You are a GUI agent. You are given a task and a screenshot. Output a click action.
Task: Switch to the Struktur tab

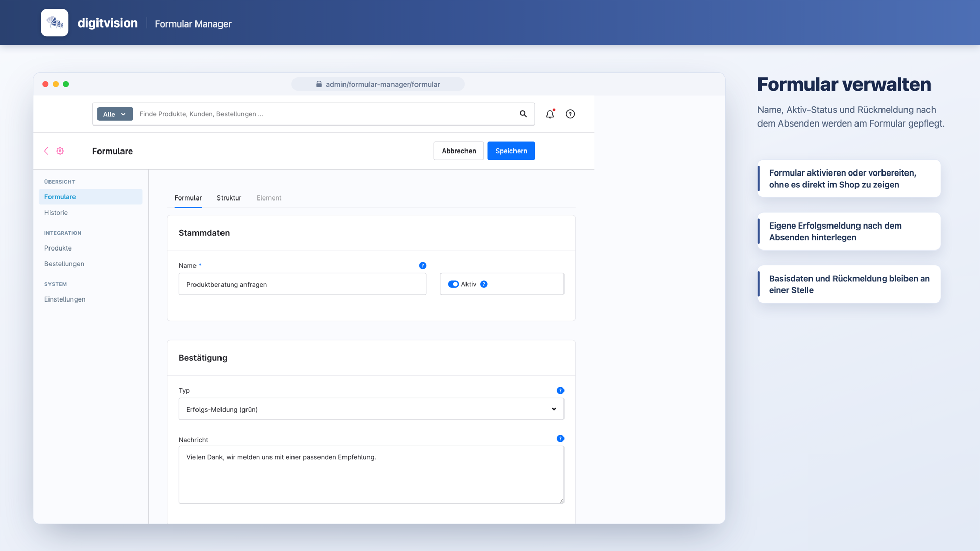229,198
